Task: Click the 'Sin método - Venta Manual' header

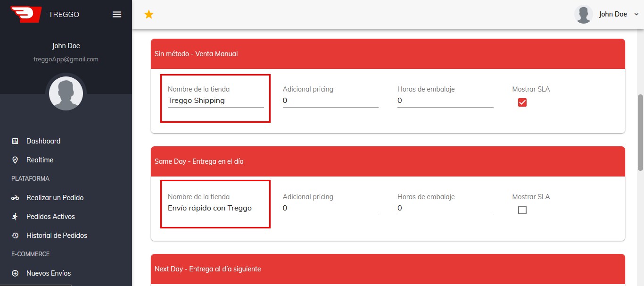Action: (388, 54)
